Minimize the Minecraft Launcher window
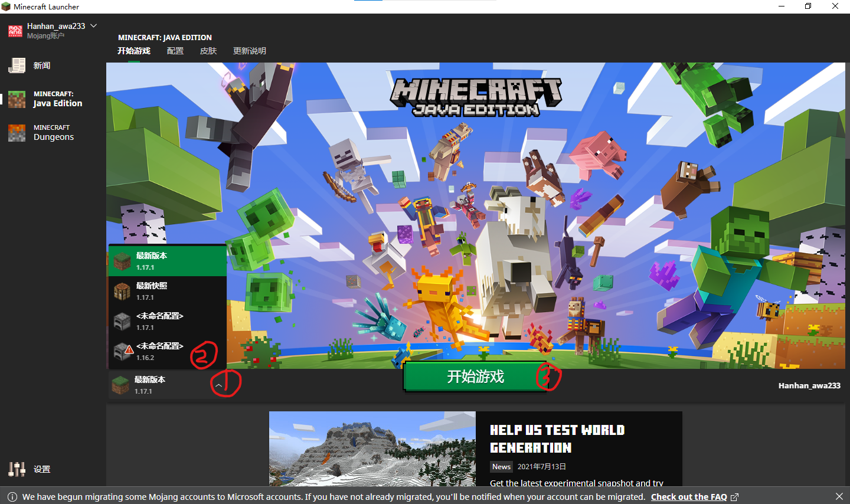Image resolution: width=850 pixels, height=504 pixels. 782,6
